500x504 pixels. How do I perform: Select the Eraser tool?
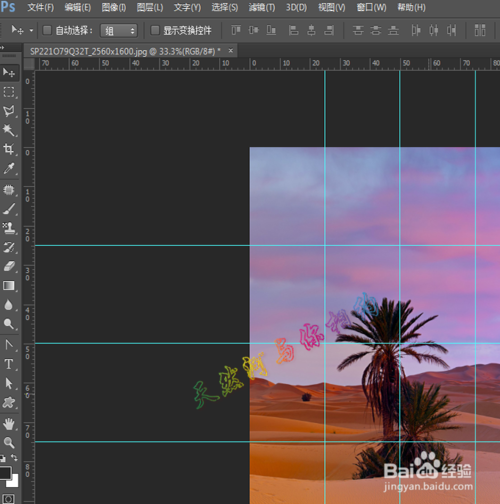click(9, 266)
